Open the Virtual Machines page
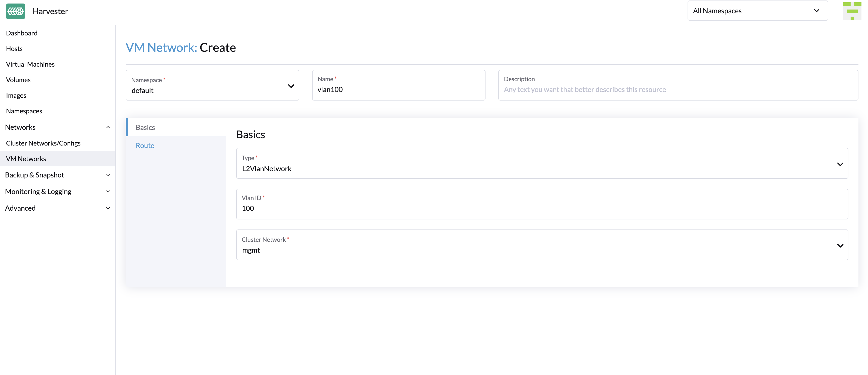 point(30,64)
